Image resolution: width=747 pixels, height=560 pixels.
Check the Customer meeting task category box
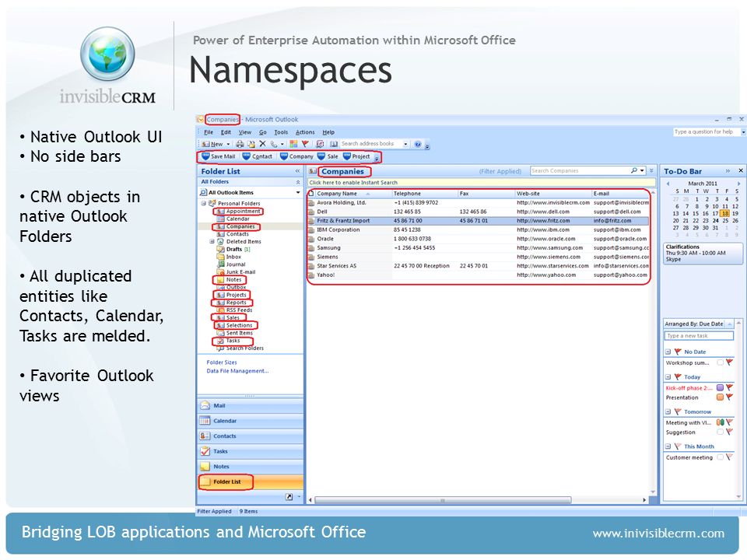tap(721, 457)
